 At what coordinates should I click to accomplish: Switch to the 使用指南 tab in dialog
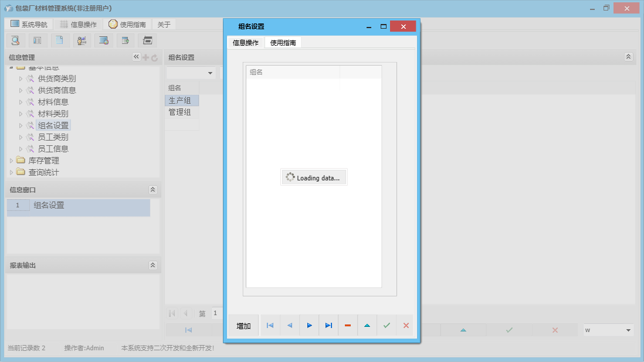(x=284, y=42)
